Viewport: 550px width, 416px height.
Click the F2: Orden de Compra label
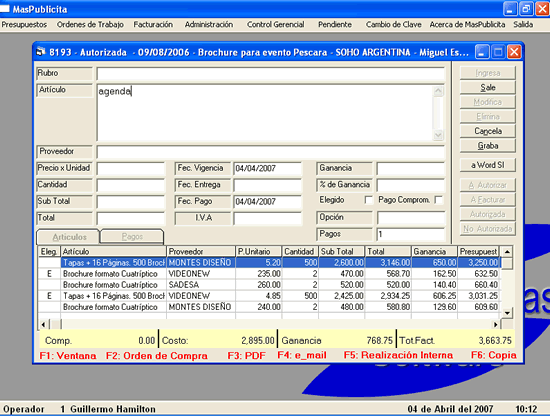tap(157, 356)
